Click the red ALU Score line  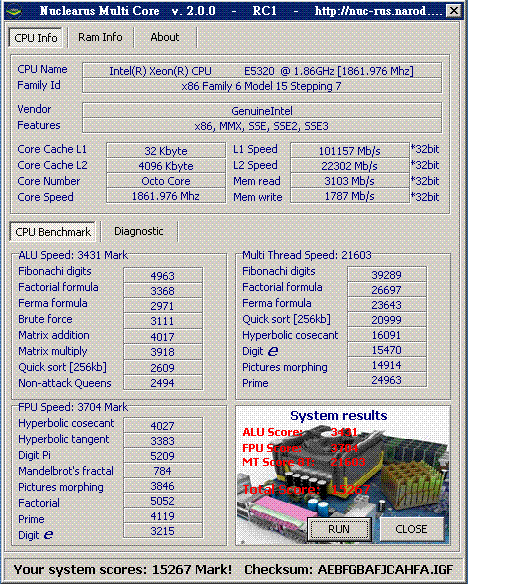300,432
